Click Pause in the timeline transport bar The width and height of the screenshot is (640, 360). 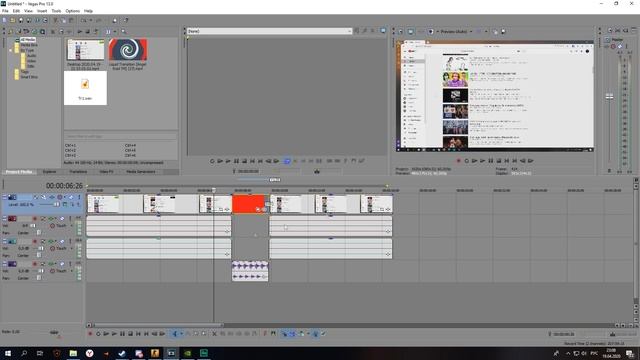[122, 334]
